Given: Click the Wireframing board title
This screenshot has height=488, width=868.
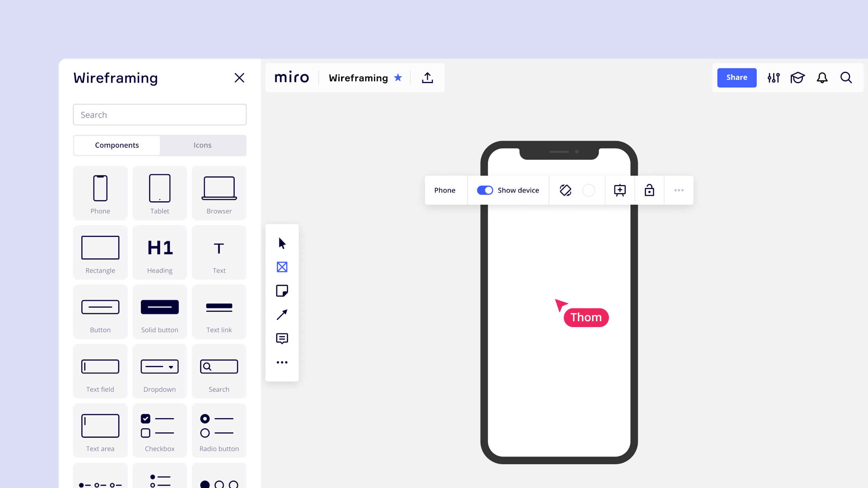Looking at the screenshot, I should 358,78.
